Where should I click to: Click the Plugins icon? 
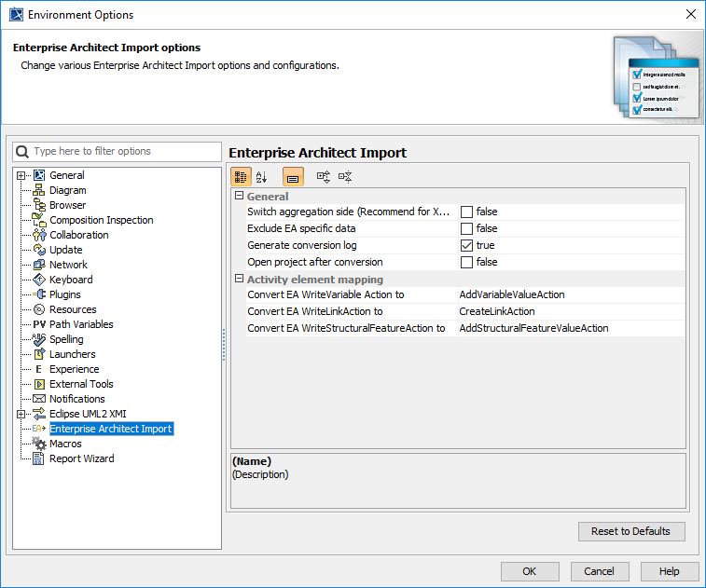click(x=39, y=294)
